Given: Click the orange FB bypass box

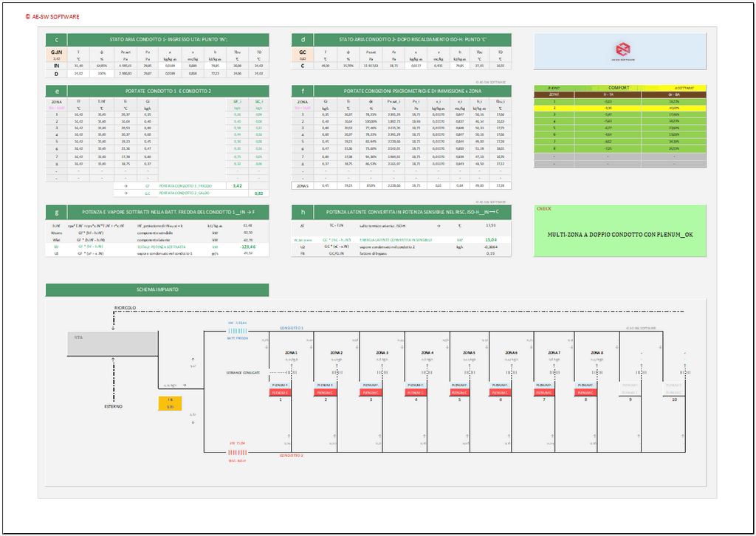Looking at the screenshot, I should click(x=171, y=403).
